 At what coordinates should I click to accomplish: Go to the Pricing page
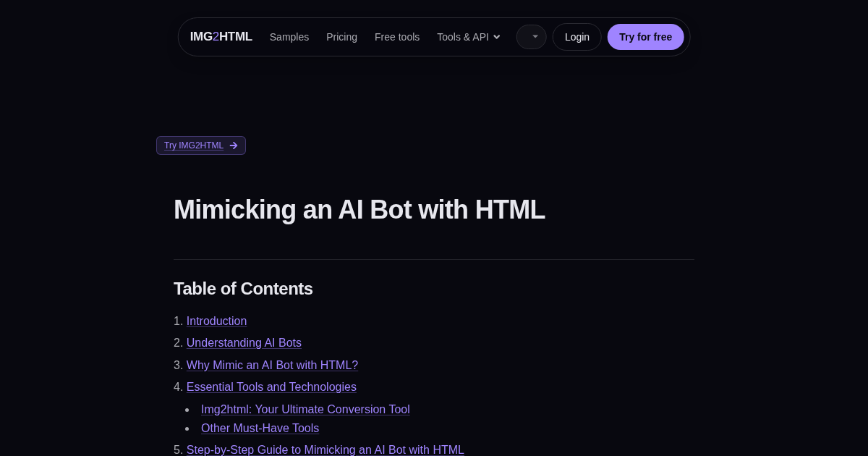pyautogui.click(x=341, y=37)
